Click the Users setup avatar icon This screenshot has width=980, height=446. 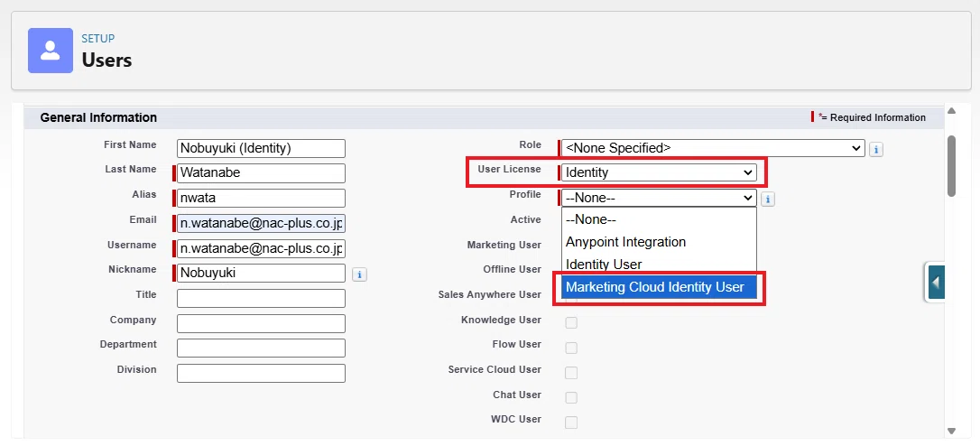tap(50, 50)
